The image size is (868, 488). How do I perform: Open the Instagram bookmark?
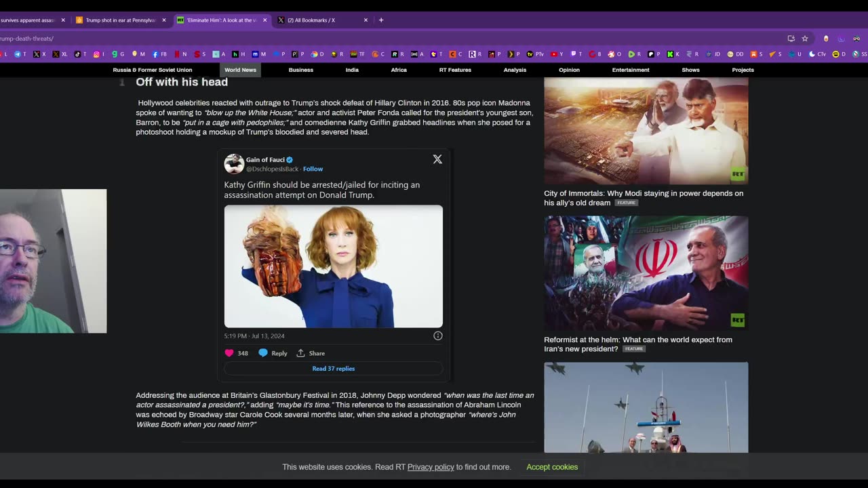pyautogui.click(x=99, y=54)
